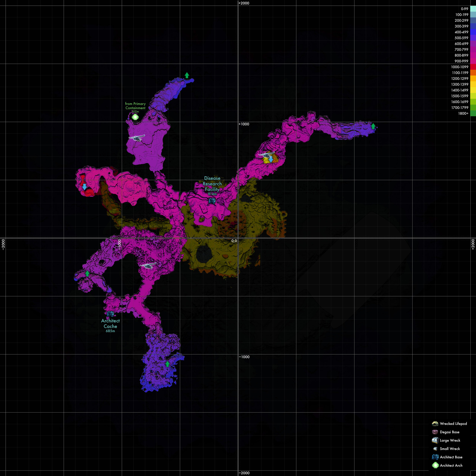Click the Large Wreck legend icon
Screen dimensions: 476x476
point(435,440)
